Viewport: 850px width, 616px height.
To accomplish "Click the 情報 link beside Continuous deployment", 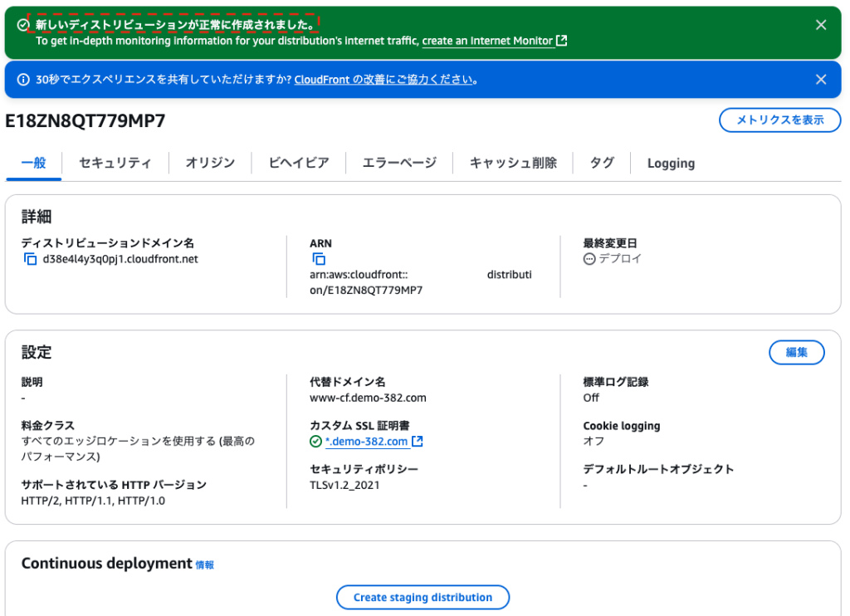I will (x=205, y=565).
